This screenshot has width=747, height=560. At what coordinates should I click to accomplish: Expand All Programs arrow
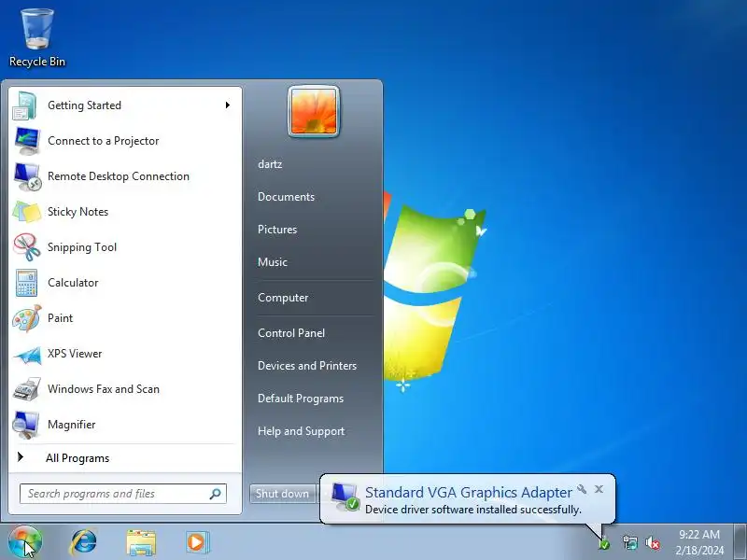(x=21, y=457)
